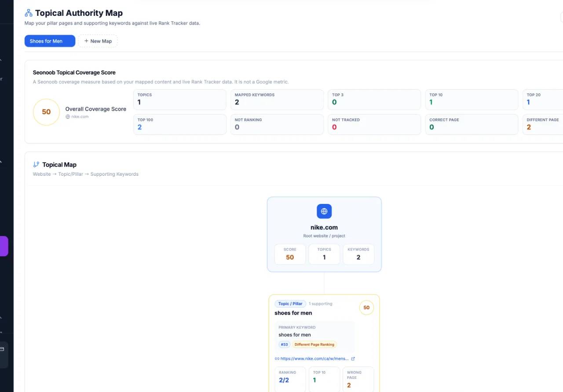The image size is (563, 392).
Task: Click the Top 10 box on pillar card
Action: (324, 379)
